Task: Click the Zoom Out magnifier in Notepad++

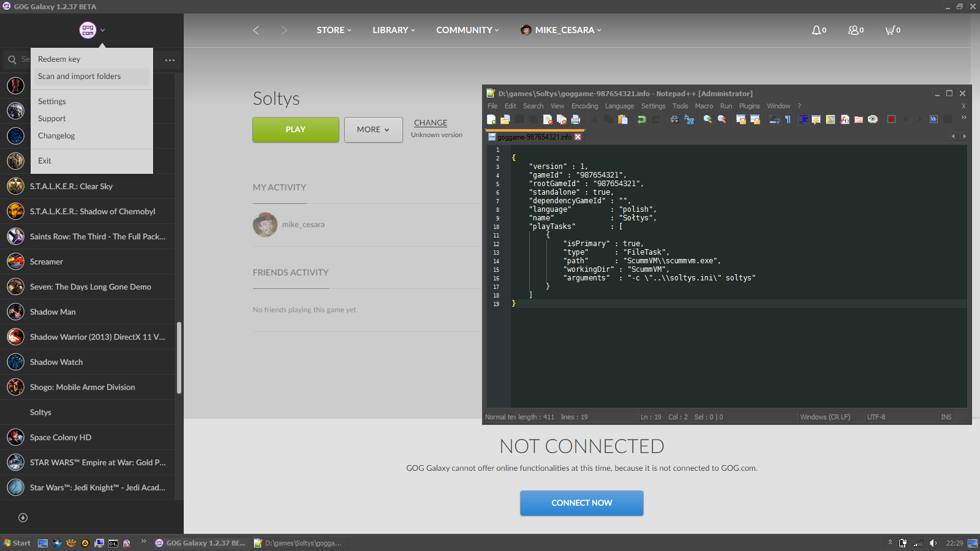Action: coord(722,119)
